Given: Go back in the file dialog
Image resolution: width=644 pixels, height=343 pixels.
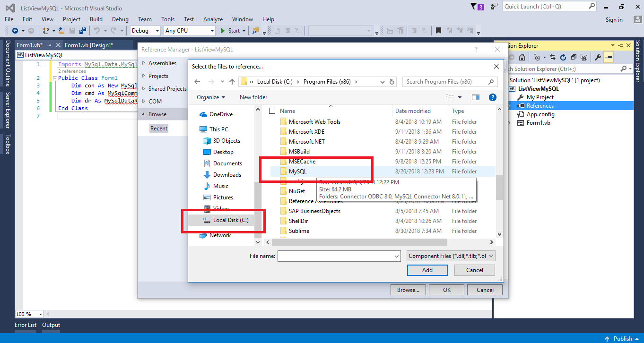Looking at the screenshot, I should click(x=197, y=82).
